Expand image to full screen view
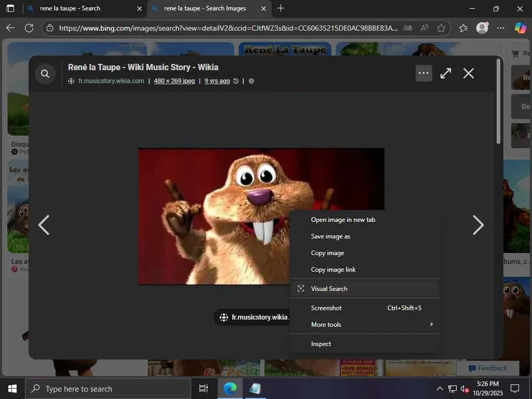 click(446, 73)
